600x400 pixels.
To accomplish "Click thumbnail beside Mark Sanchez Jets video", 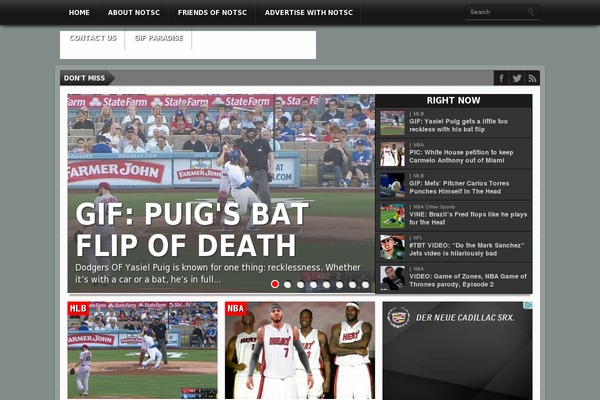I will [x=392, y=247].
